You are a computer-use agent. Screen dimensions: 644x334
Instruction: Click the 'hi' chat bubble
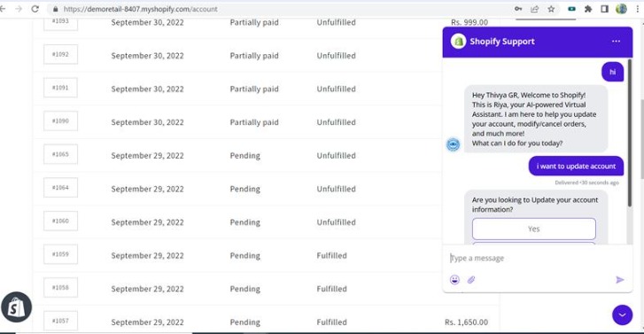pyautogui.click(x=612, y=72)
